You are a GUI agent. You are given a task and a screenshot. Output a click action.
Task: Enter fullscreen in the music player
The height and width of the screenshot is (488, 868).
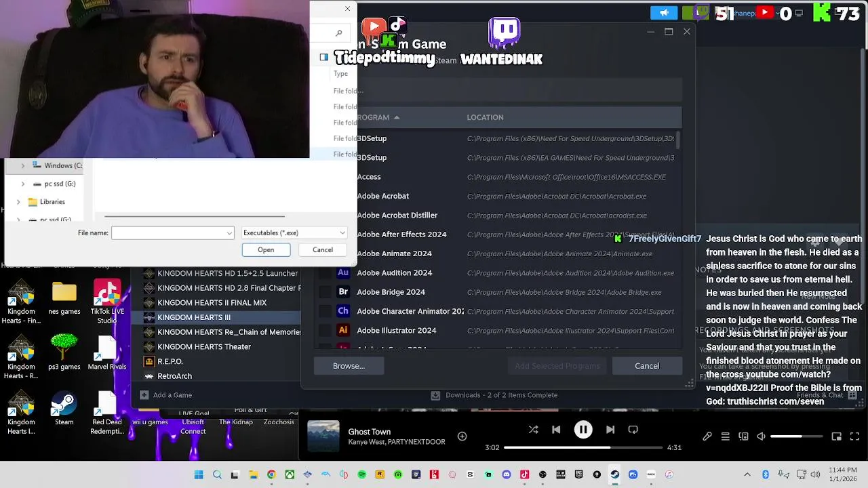[855, 436]
